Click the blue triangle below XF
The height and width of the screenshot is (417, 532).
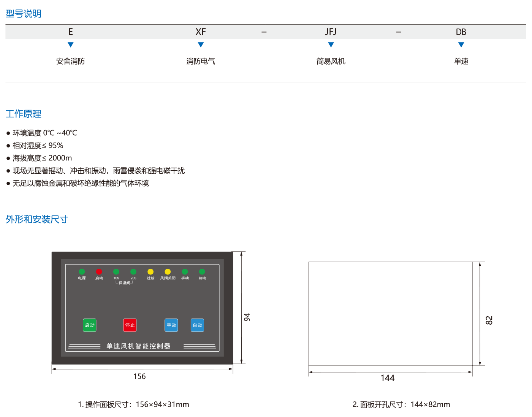[x=201, y=45]
